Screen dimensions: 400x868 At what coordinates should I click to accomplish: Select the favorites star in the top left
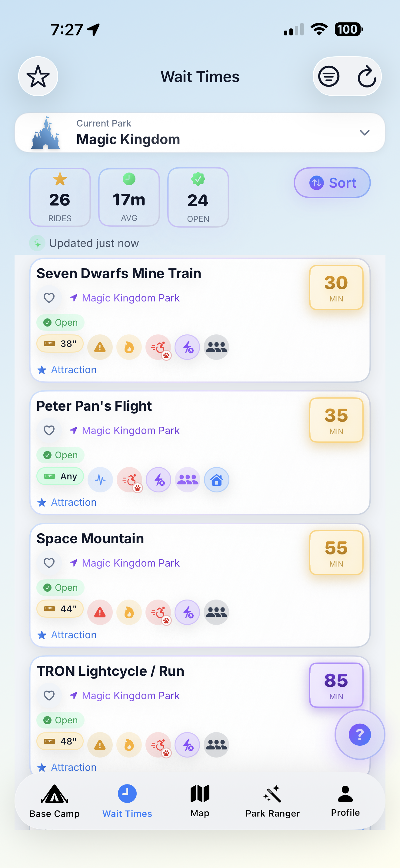coord(38,77)
